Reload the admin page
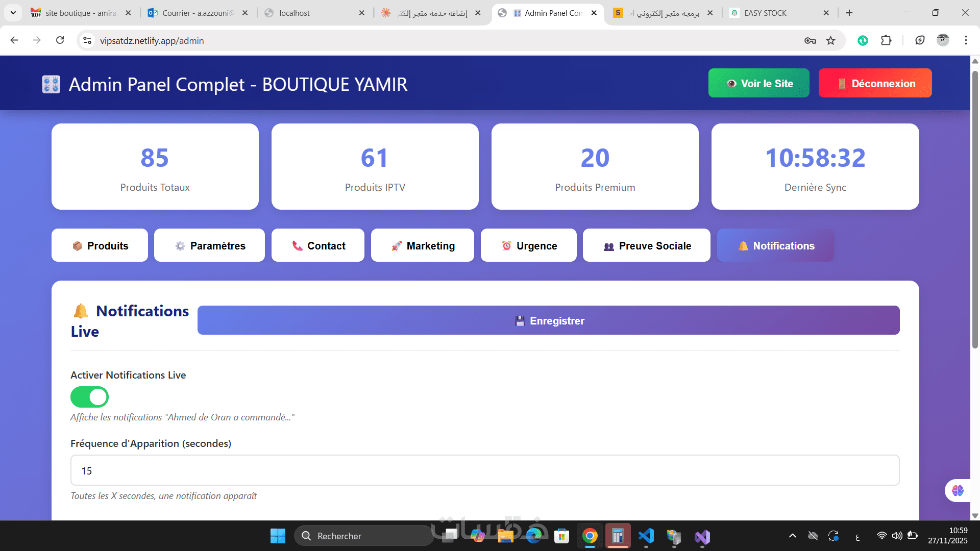The width and height of the screenshot is (980, 551). (x=60, y=40)
